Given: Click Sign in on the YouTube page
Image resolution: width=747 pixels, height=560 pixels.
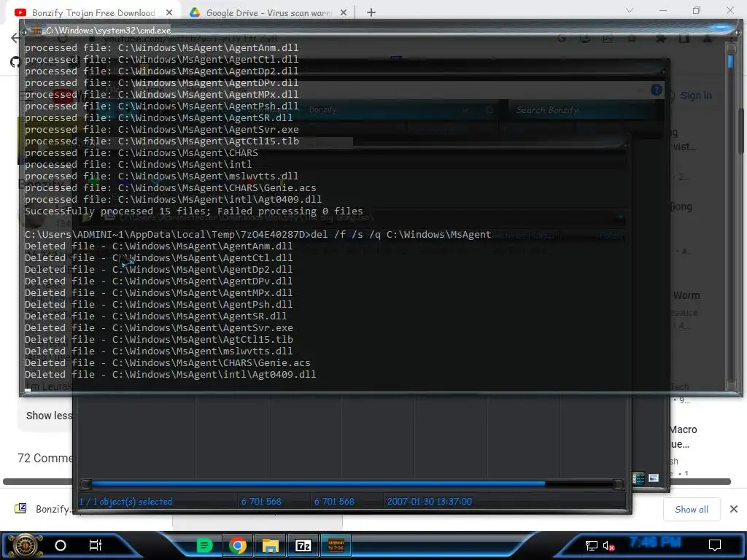Looking at the screenshot, I should click(x=695, y=96).
